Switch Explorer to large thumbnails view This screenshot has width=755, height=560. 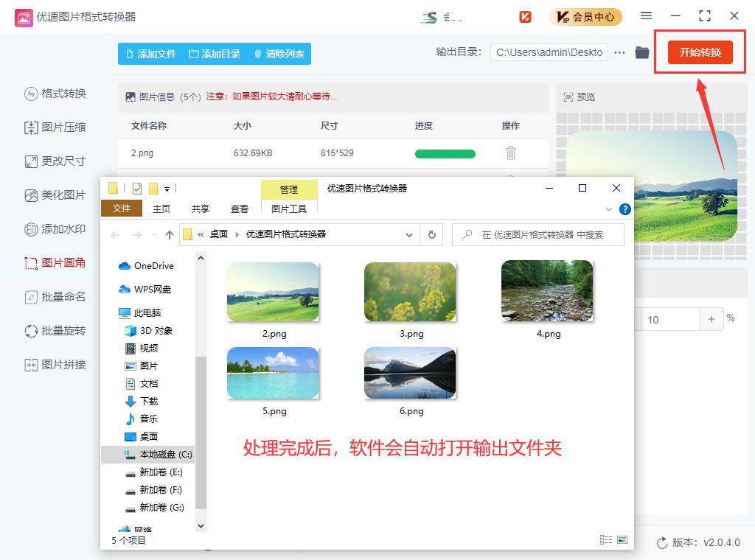pos(622,540)
